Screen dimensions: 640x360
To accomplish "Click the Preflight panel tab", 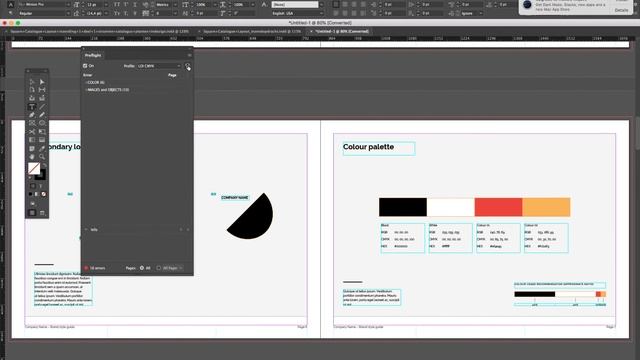I will tap(93, 55).
